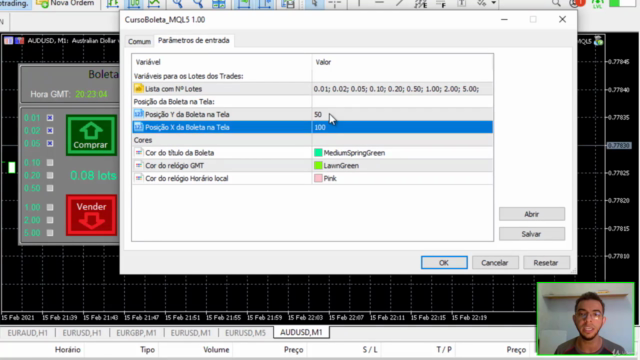Open the EURUSD,M5 chart tab
Viewport: 640px width, 360px height.
245,333
